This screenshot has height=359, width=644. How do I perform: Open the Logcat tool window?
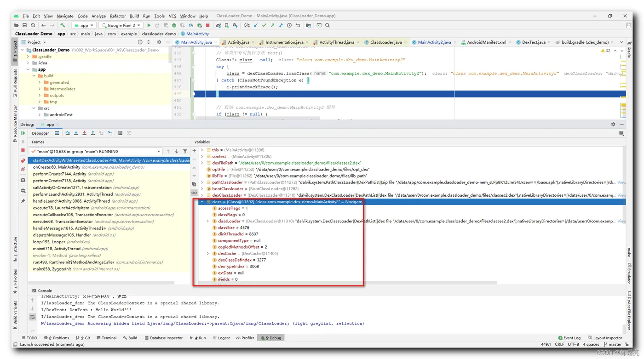221,338
